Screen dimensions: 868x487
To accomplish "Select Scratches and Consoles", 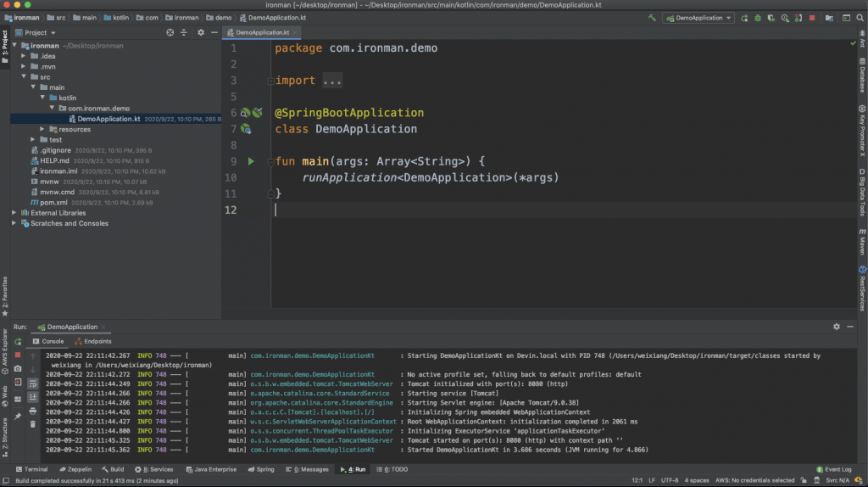I will click(70, 223).
